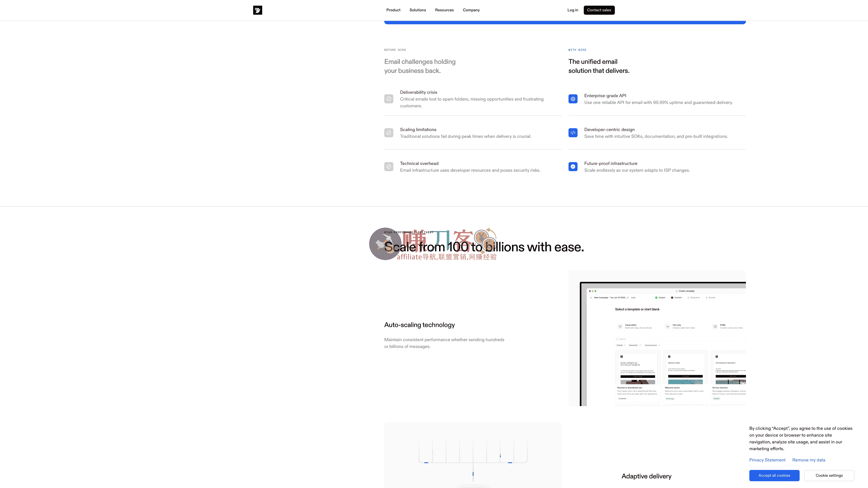Click the Future-proof infrastructure checkmark icon
868x488 pixels.
click(573, 167)
